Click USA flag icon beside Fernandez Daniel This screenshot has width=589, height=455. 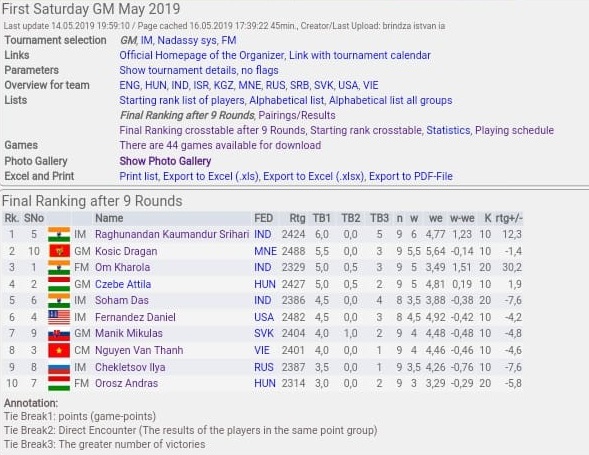(x=59, y=317)
